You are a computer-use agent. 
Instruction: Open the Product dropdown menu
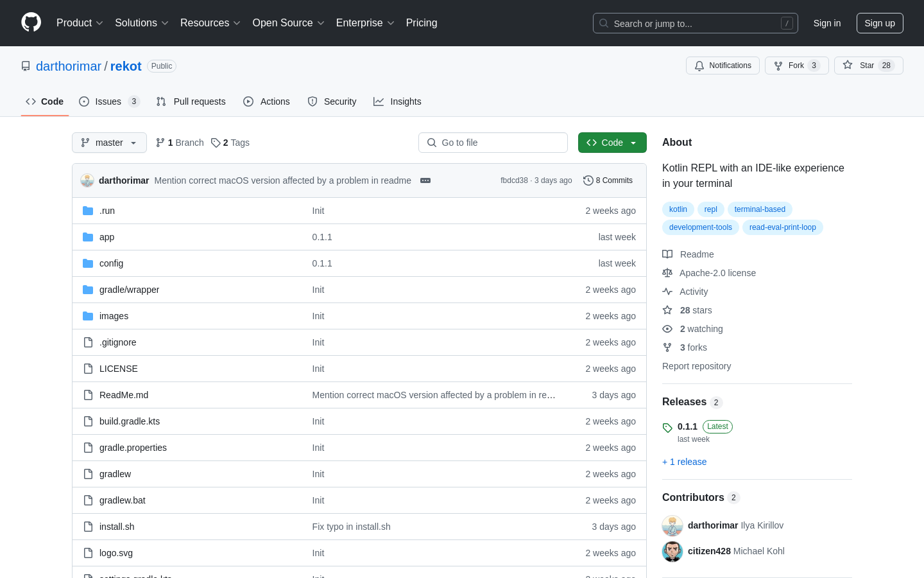(x=80, y=23)
